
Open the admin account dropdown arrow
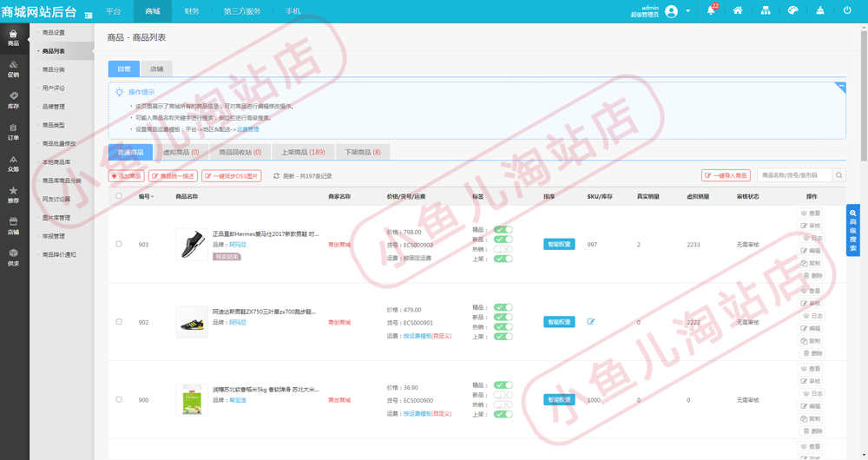(x=688, y=11)
